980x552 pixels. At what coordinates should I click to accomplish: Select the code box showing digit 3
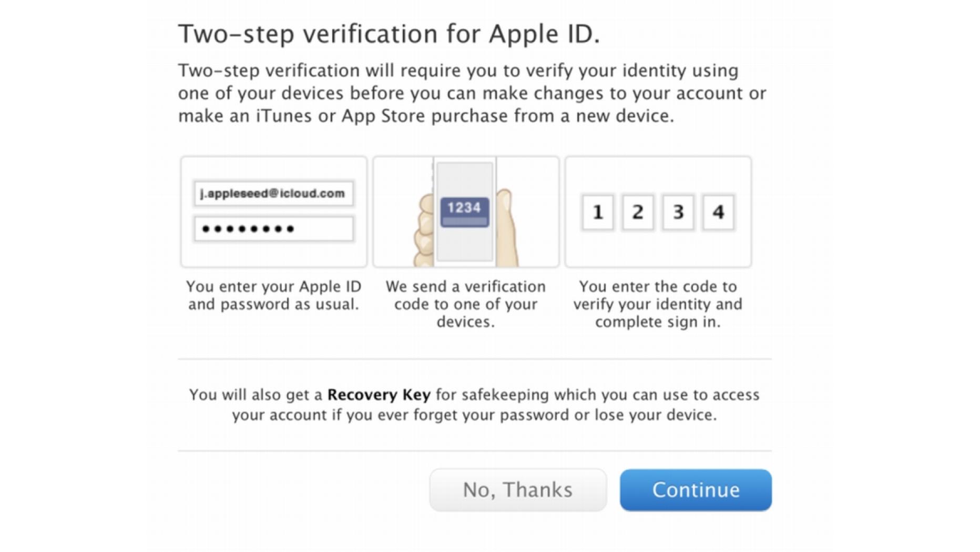coord(678,212)
